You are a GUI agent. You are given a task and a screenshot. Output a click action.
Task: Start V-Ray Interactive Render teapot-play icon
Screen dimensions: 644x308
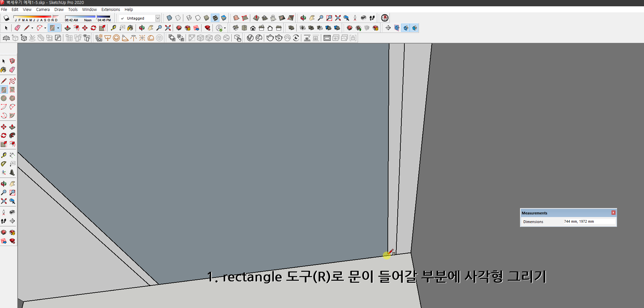pyautogui.click(x=279, y=38)
